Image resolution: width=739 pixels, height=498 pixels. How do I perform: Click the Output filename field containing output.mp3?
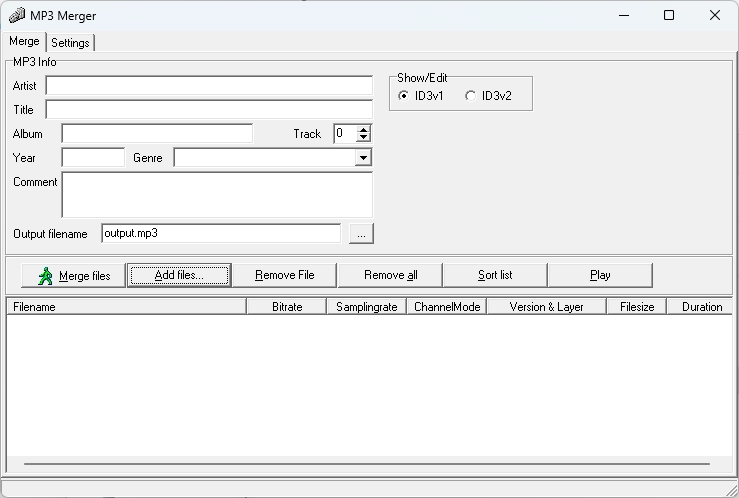pos(221,234)
